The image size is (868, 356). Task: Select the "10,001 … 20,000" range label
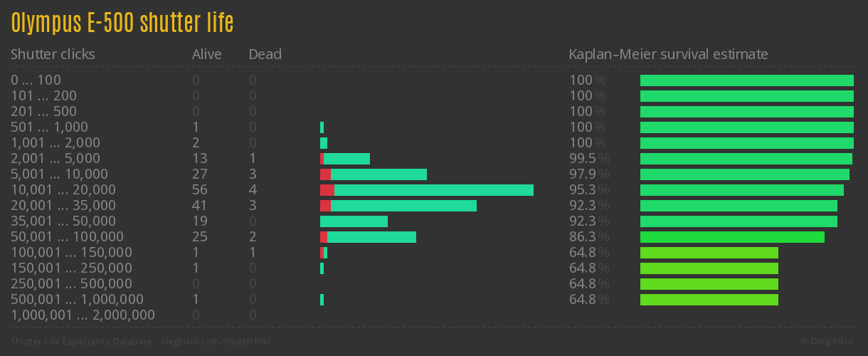(x=63, y=190)
